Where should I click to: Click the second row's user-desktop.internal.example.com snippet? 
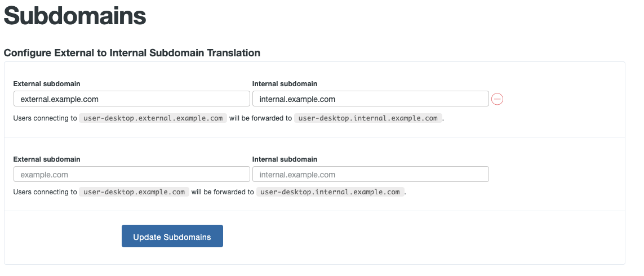coord(330,192)
